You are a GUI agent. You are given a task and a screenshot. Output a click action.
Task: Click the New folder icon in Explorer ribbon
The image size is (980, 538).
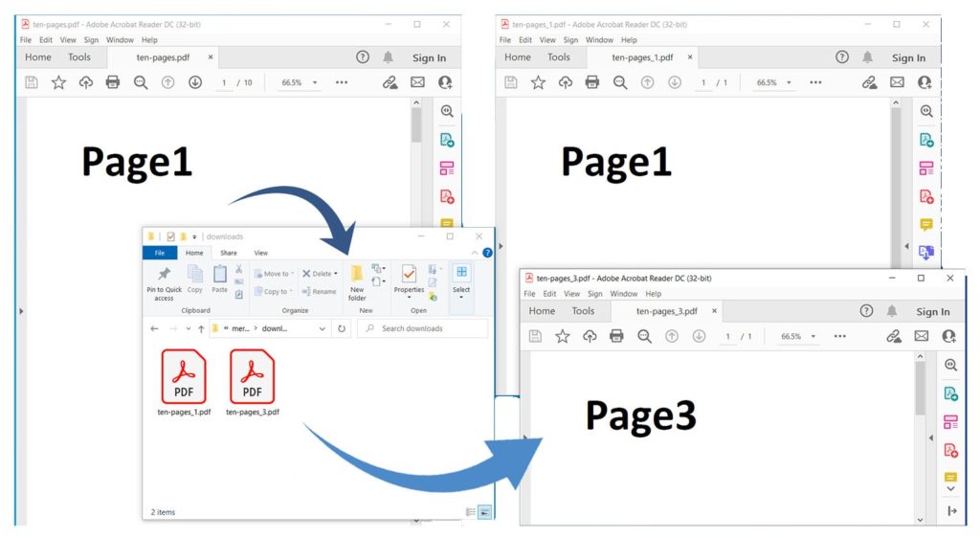[x=357, y=281]
